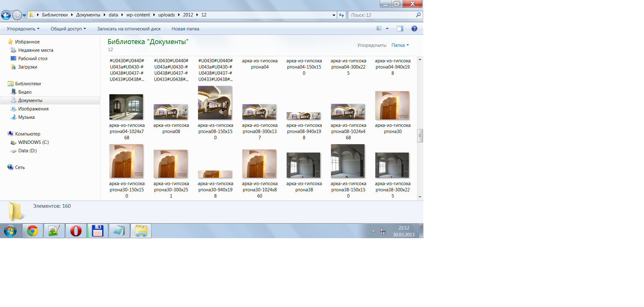Select thumbnail 'арка-из-гипсокартона08-300x137'

click(259, 112)
